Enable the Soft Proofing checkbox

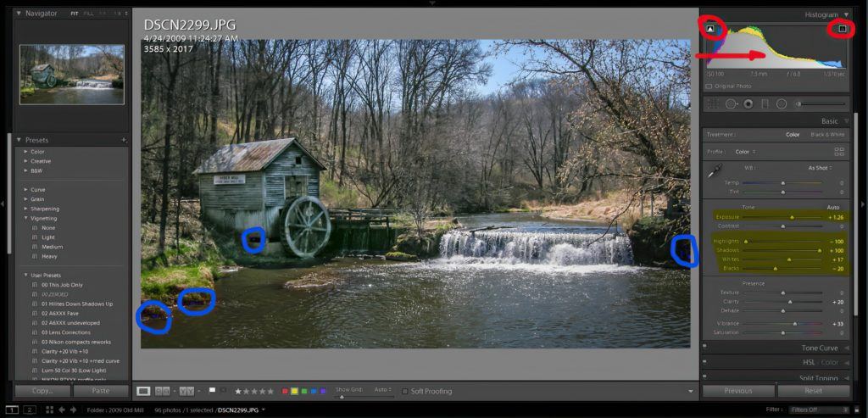(404, 391)
